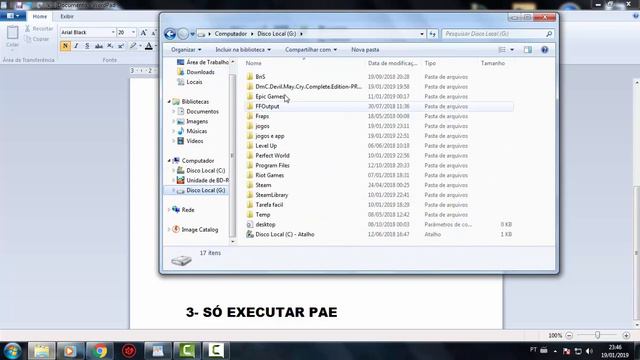Select Image Catalog in navigation pane
This screenshot has height=360, width=640.
point(200,230)
